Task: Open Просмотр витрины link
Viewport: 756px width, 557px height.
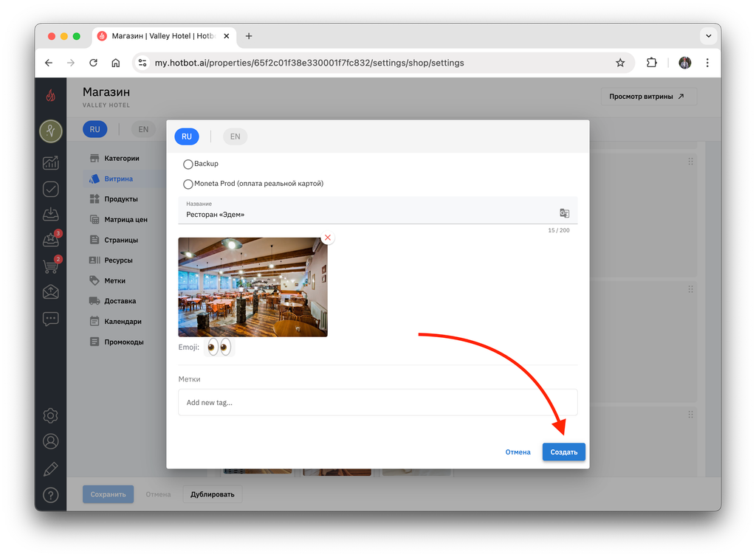Action: pyautogui.click(x=648, y=97)
